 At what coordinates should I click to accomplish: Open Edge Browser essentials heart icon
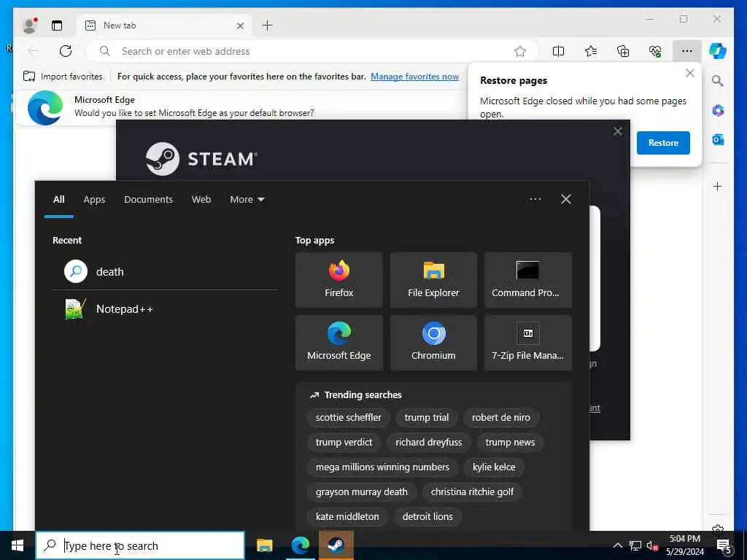(655, 51)
